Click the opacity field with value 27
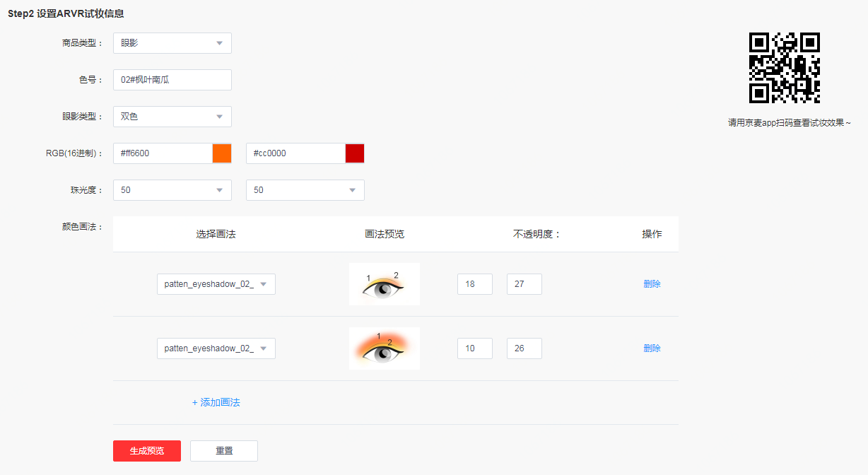The width and height of the screenshot is (868, 475). (524, 284)
